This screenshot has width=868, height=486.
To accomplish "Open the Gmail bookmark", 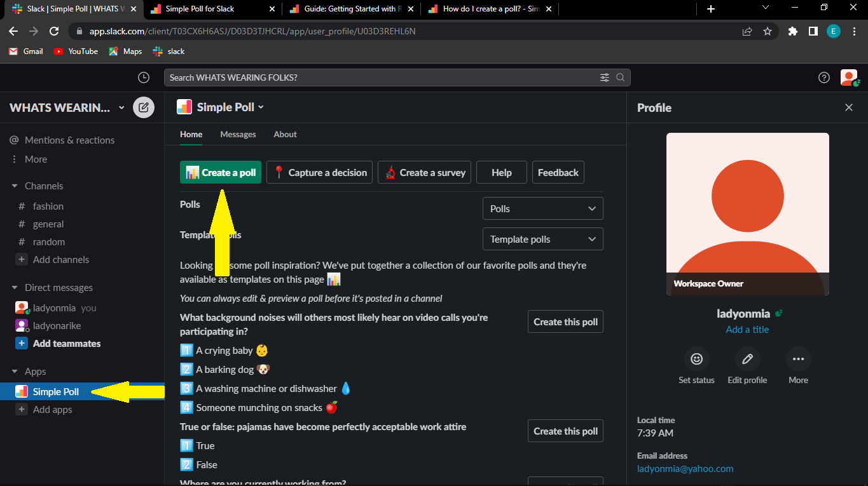I will tap(26, 51).
